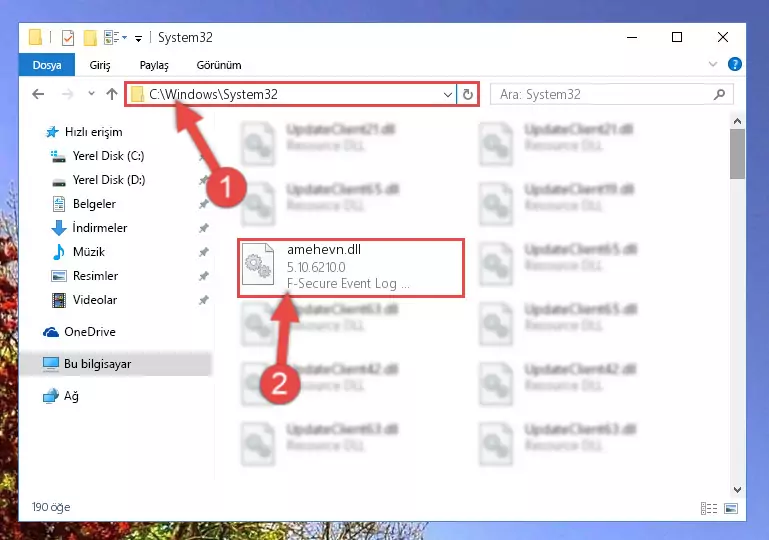Open the Paylaş ribbon tab
Image resolution: width=769 pixels, height=540 pixels.
pyautogui.click(x=154, y=65)
